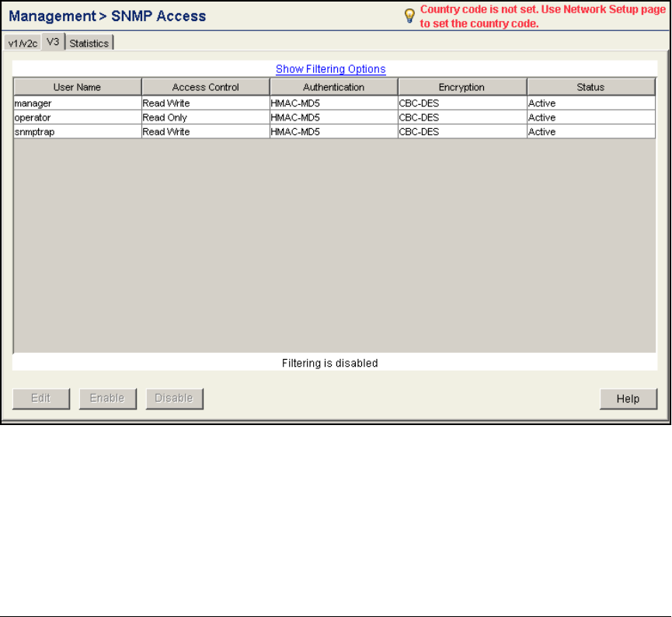Sort by User Name column header

[77, 87]
